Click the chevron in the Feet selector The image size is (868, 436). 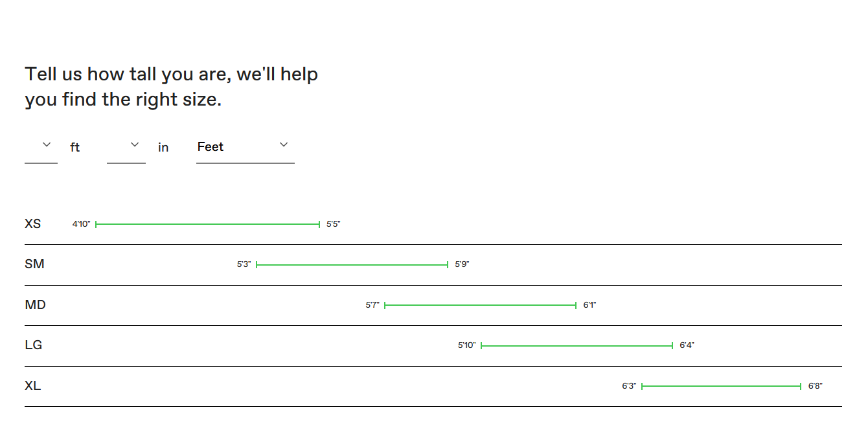click(284, 144)
